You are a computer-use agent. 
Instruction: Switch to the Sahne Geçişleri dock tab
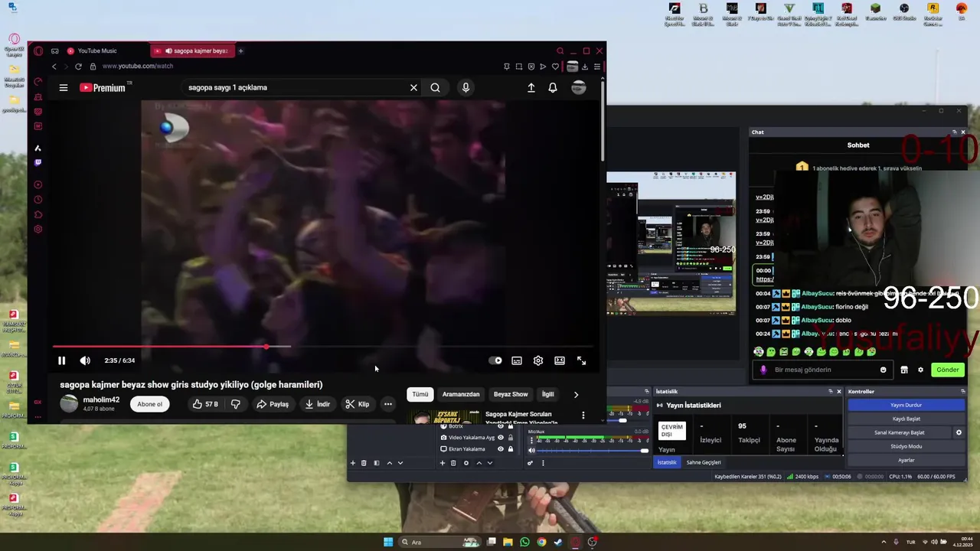704,462
